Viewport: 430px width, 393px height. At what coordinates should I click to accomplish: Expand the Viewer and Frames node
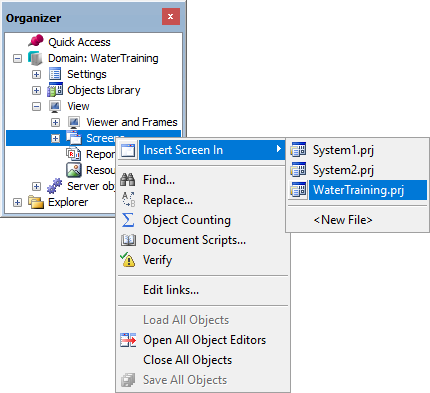point(55,122)
